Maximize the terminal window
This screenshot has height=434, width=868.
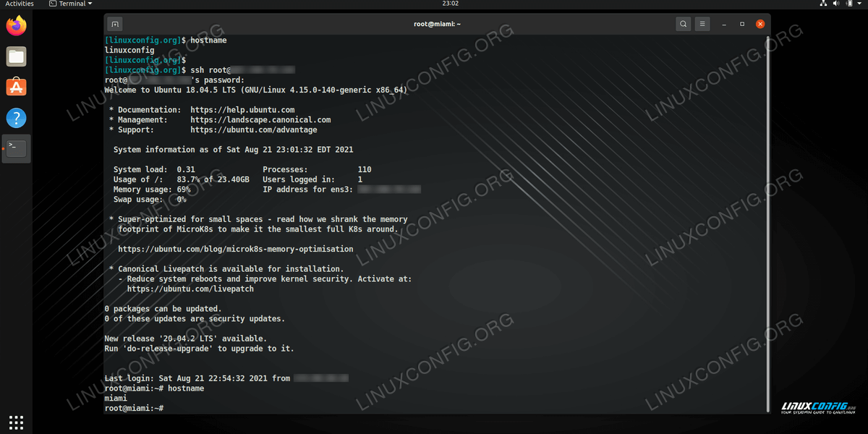click(x=742, y=24)
